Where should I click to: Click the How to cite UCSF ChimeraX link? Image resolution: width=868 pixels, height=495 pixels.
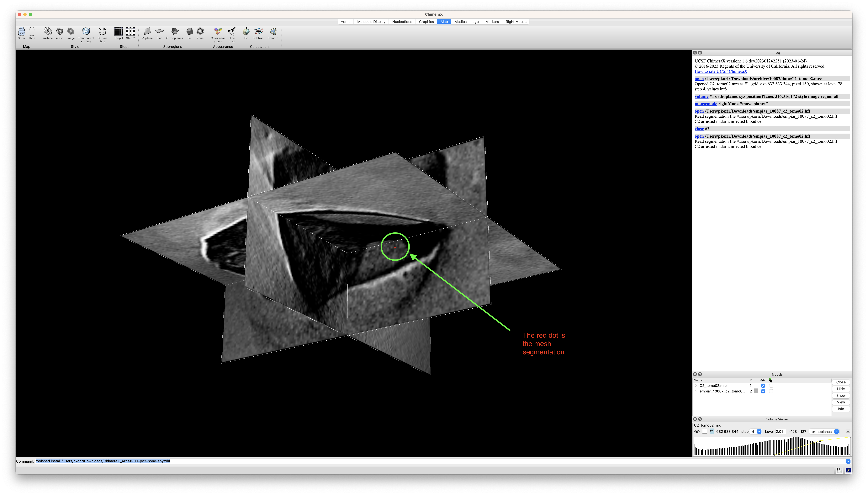coord(721,71)
